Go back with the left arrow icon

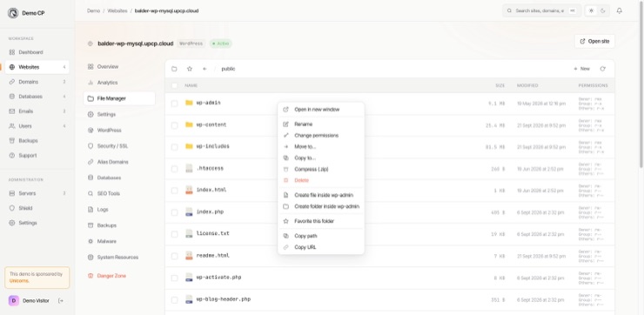205,69
